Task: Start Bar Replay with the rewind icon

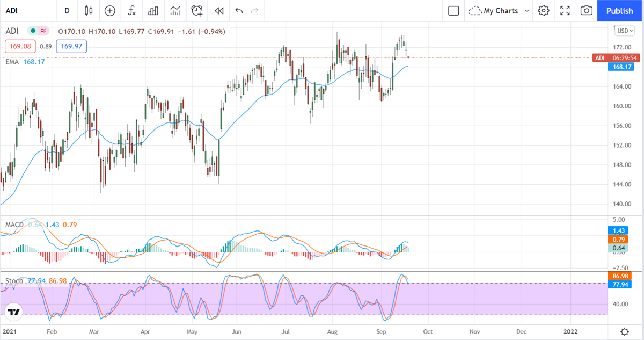Action: pos(218,11)
